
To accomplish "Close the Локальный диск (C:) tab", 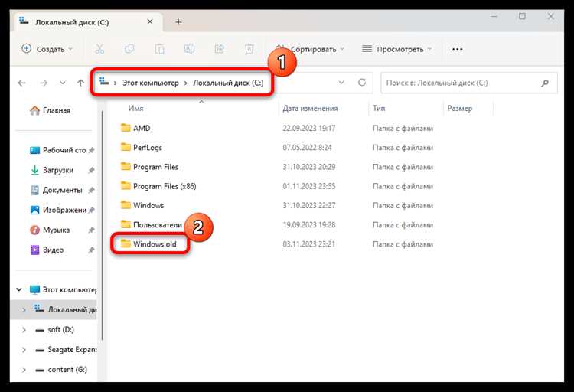I will click(150, 22).
